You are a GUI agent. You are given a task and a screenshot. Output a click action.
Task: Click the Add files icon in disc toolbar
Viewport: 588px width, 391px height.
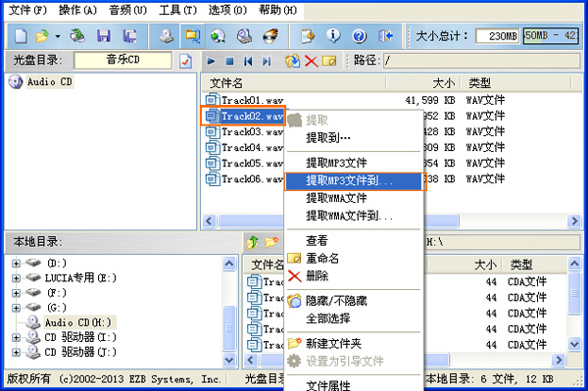[x=292, y=61]
